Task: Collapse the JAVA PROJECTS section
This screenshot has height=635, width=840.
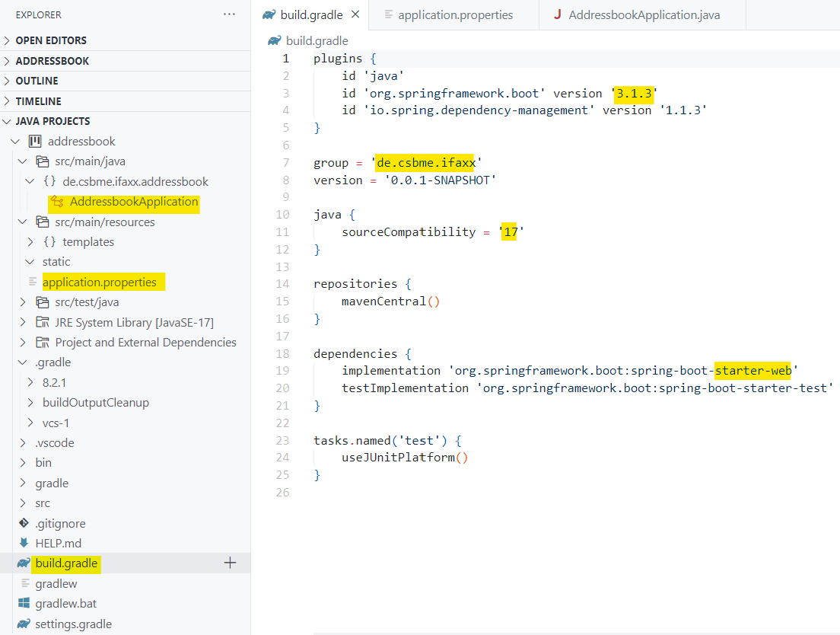Action: click(x=7, y=122)
